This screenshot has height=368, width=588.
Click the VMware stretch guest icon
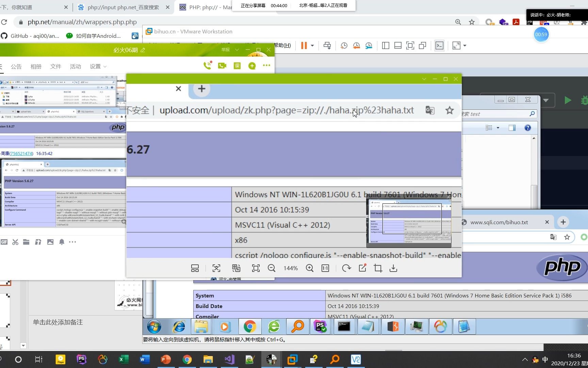(456, 45)
